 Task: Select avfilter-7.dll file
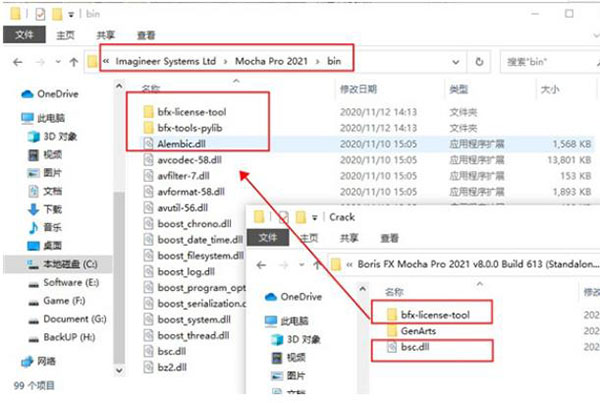(176, 176)
